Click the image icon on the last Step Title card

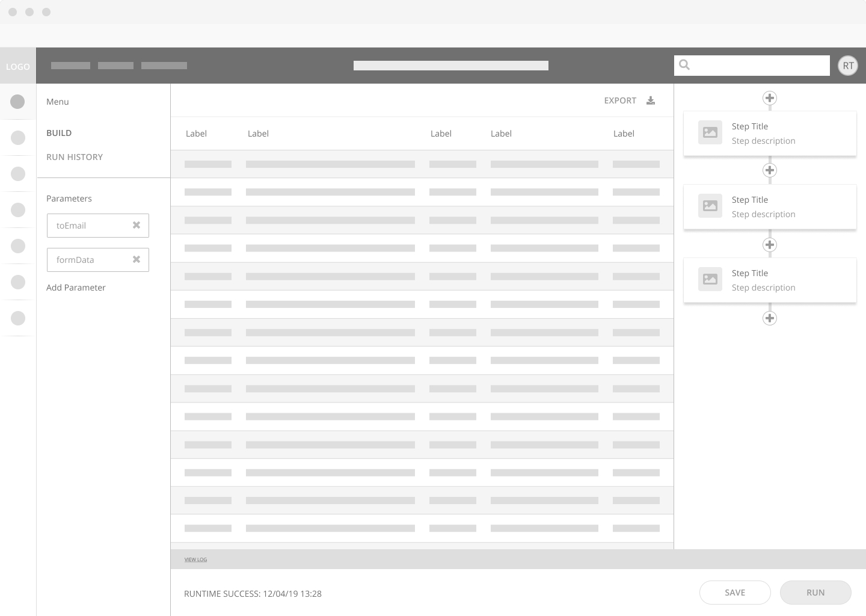click(710, 279)
